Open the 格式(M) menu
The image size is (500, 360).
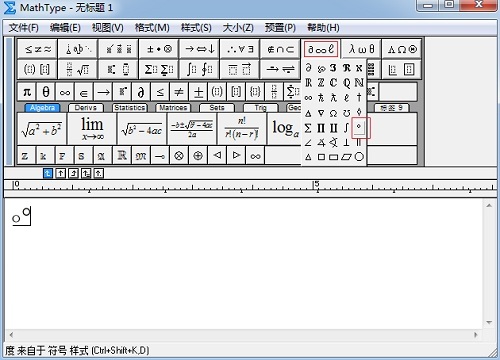[152, 28]
